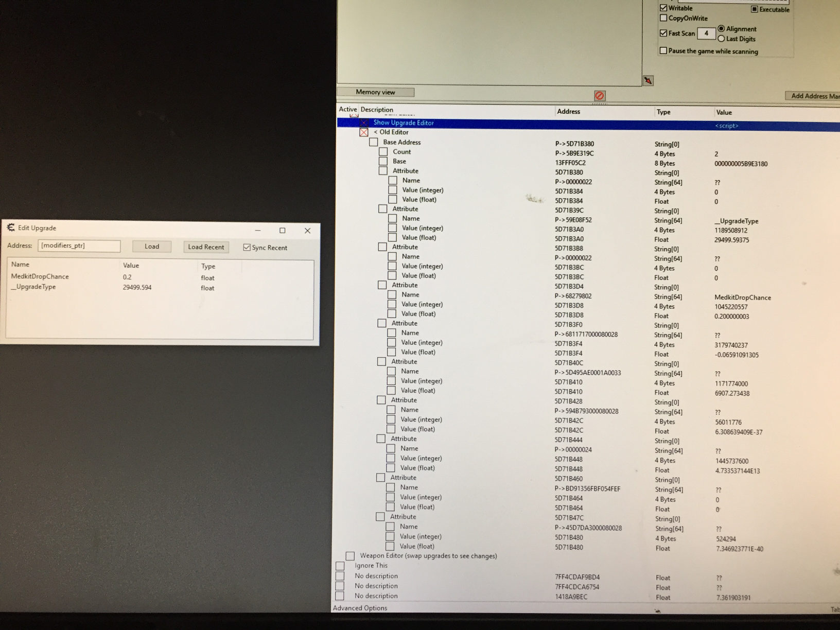This screenshot has width=840, height=630.
Task: Click the Description column header
Action: tap(377, 110)
